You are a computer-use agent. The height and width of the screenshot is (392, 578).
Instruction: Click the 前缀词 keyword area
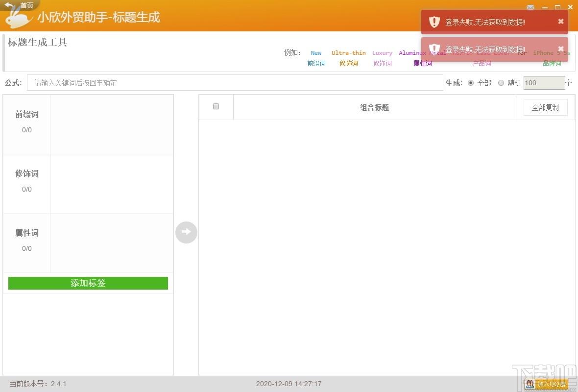(112, 124)
